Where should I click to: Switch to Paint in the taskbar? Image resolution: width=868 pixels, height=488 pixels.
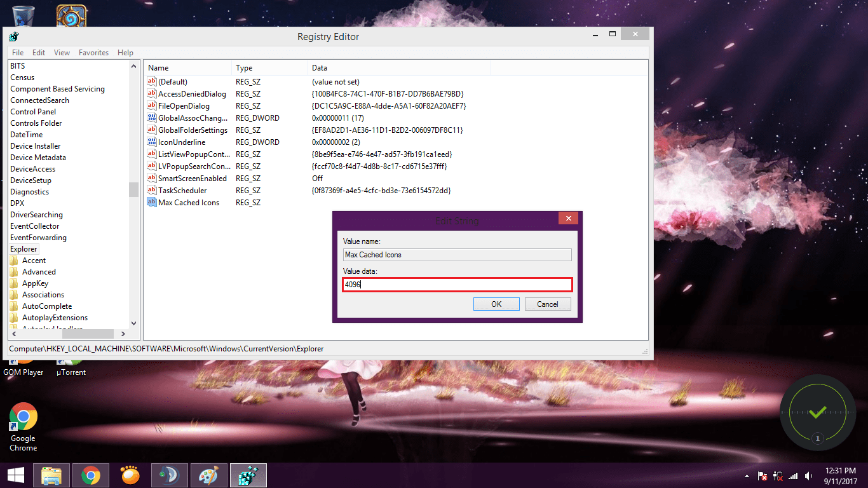click(x=209, y=475)
